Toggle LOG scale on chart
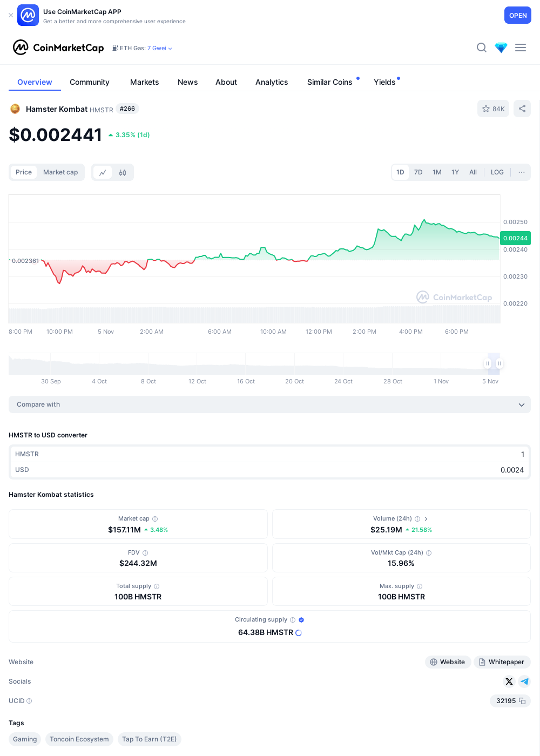 [497, 172]
